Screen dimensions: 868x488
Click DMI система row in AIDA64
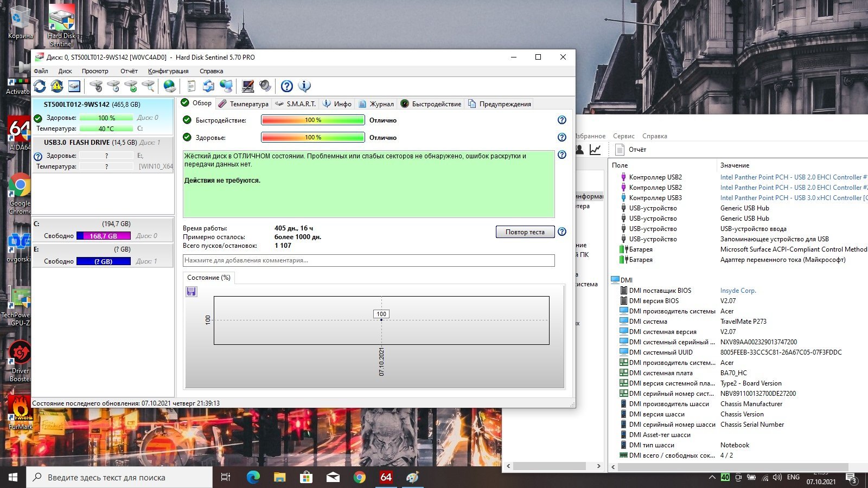pos(738,322)
